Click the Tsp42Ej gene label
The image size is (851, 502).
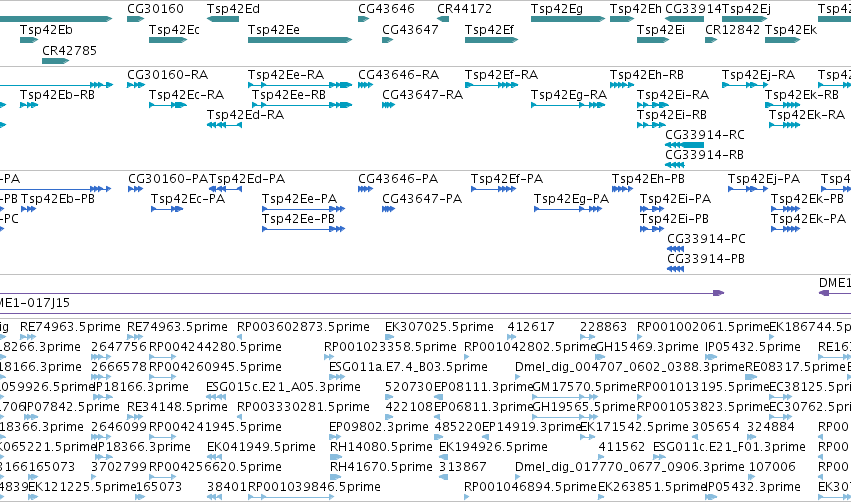[x=746, y=9]
